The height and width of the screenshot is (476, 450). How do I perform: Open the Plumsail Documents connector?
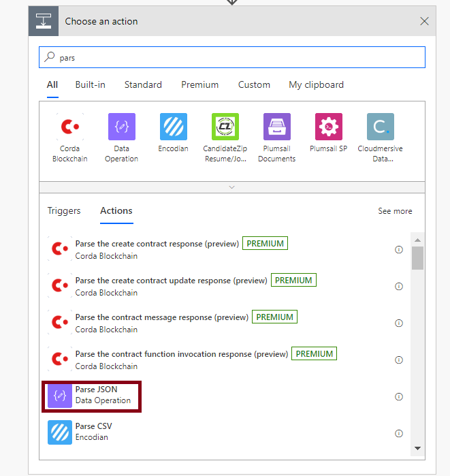tap(277, 127)
